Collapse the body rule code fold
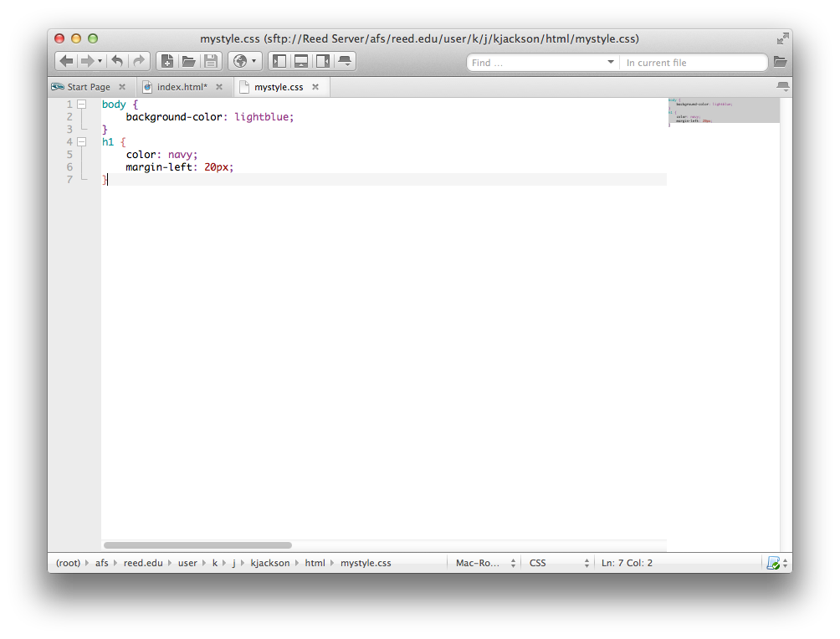The width and height of the screenshot is (840, 639). point(81,104)
